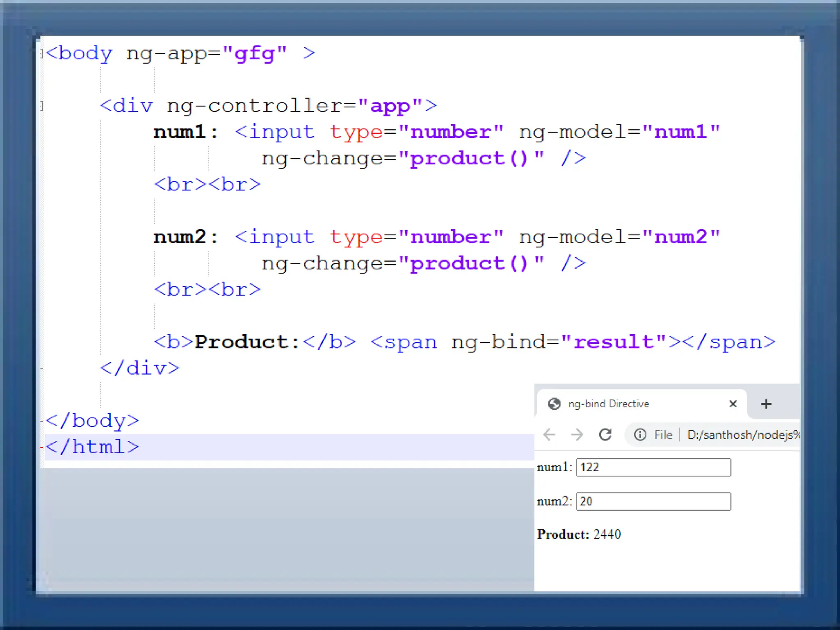Click the browser forward arrow
The image size is (840, 630).
[577, 434]
